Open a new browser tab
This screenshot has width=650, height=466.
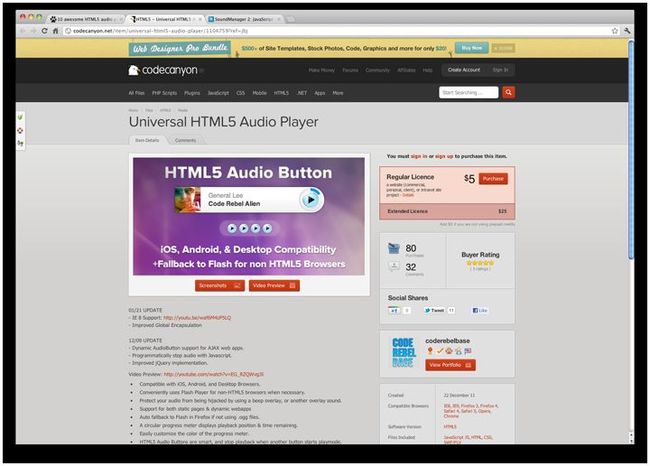pyautogui.click(x=291, y=19)
